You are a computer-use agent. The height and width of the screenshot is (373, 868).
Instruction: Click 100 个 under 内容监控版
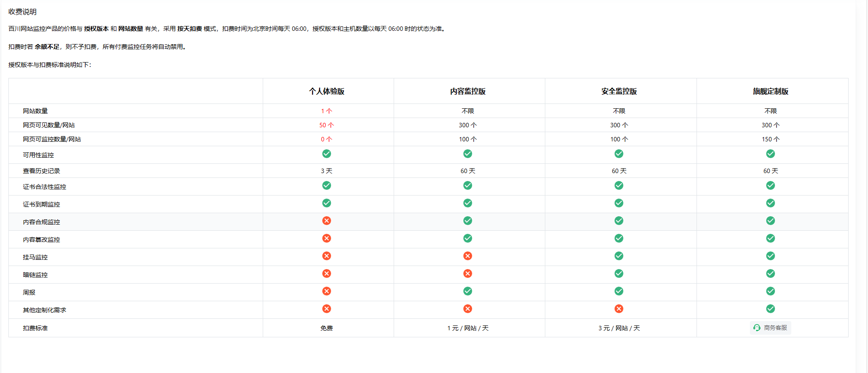(x=468, y=139)
